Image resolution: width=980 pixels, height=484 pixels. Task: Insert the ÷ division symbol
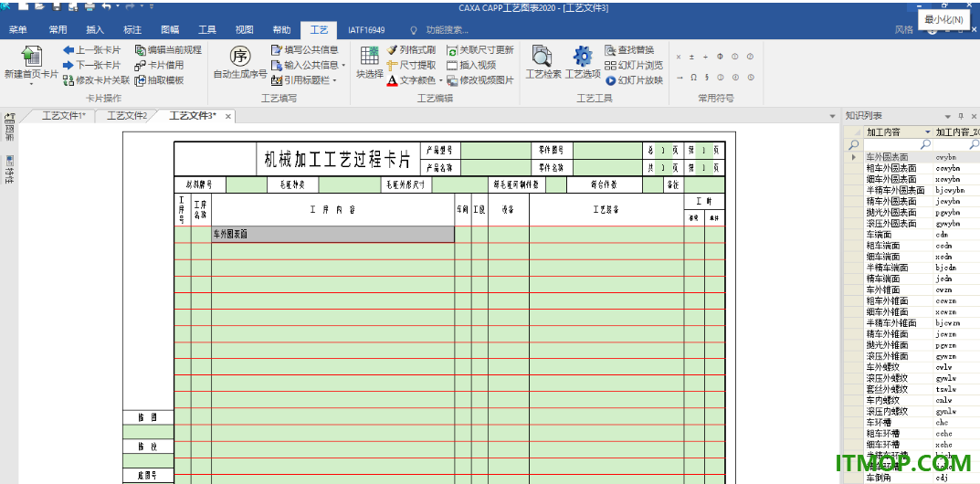pos(706,57)
